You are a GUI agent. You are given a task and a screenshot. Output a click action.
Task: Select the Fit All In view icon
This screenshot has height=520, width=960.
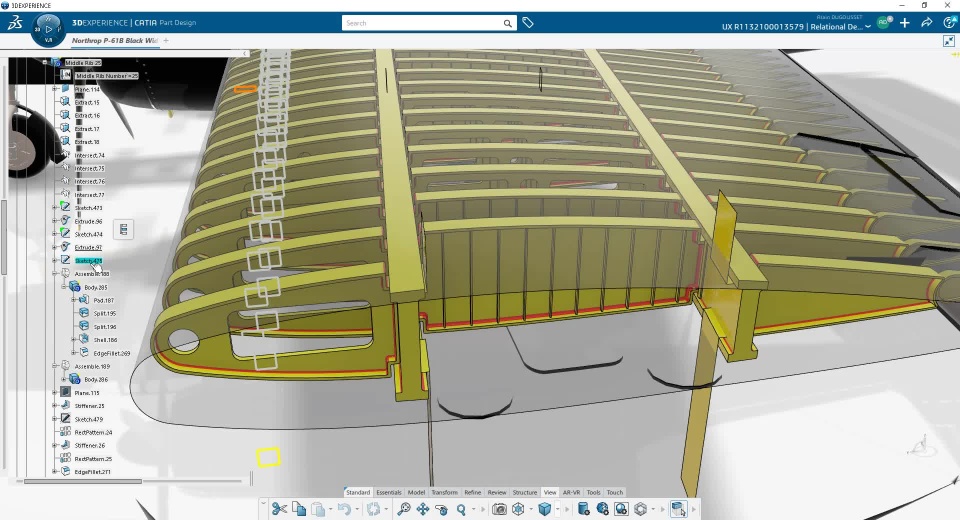tap(403, 509)
